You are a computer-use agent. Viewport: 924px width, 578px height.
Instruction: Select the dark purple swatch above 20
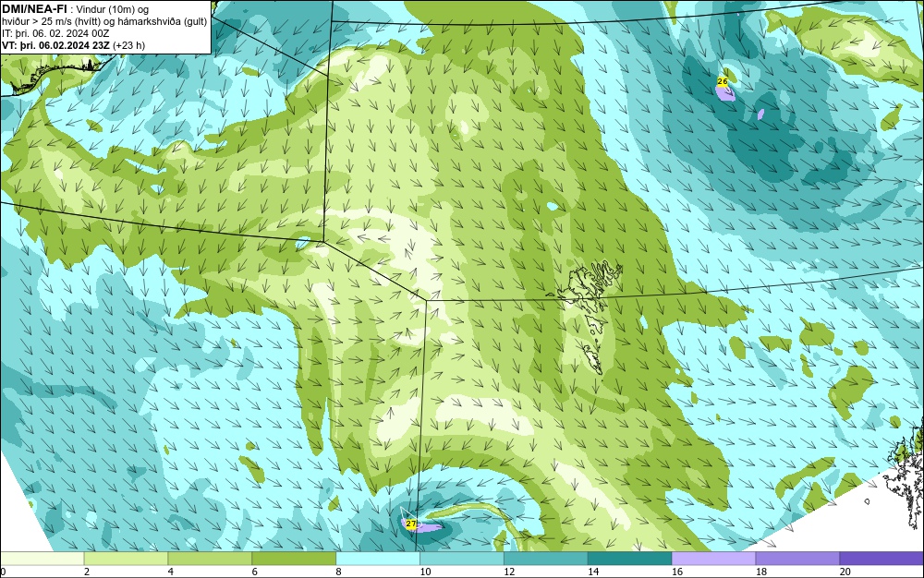point(881,559)
